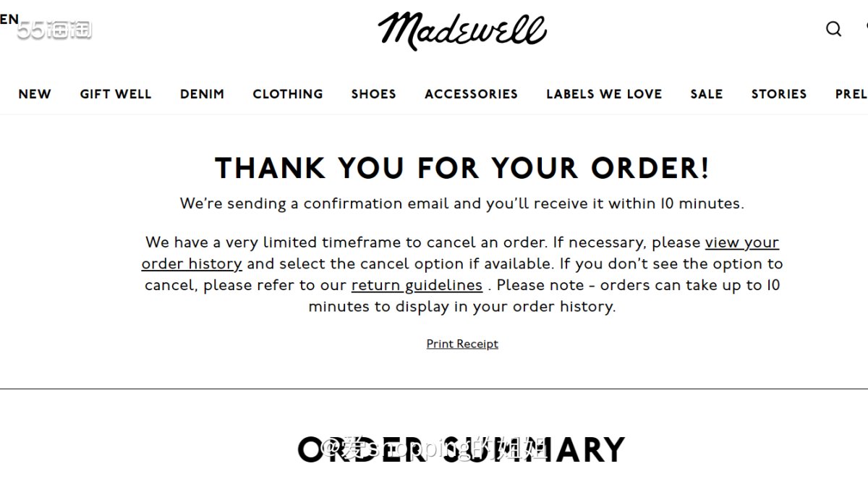Select CLOTHING in the navigation bar
Image resolution: width=868 pixels, height=487 pixels.
[288, 94]
